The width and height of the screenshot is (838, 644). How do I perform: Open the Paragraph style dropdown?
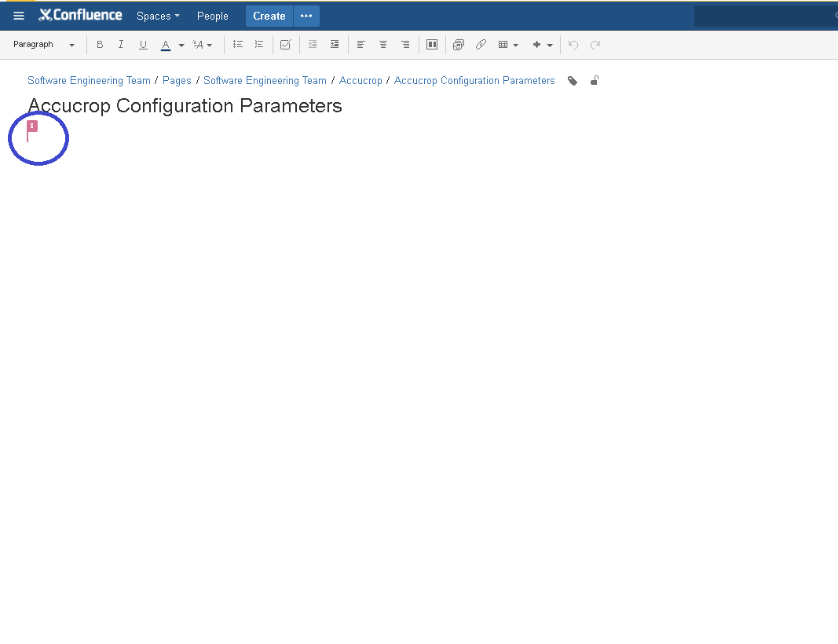(x=44, y=44)
